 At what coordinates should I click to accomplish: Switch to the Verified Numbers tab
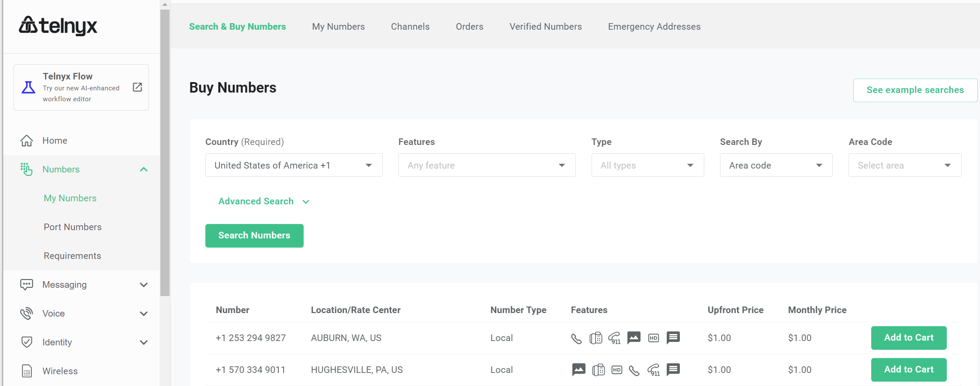point(545,27)
